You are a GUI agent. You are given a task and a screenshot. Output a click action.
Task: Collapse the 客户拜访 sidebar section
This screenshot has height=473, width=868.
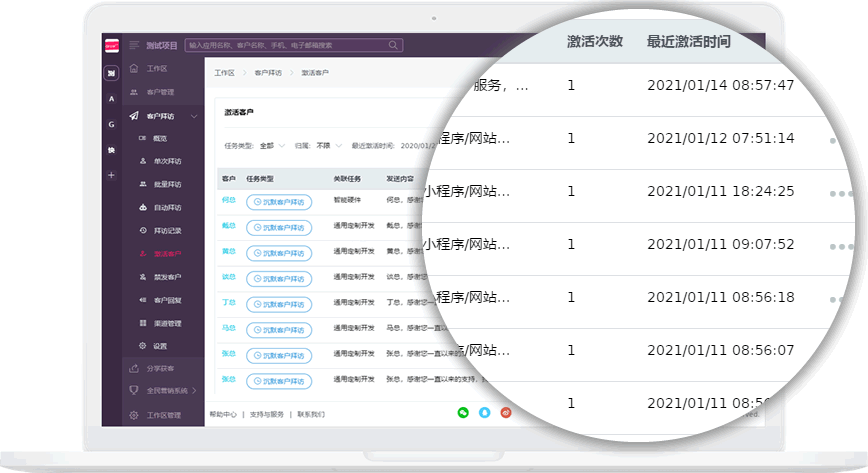coord(193,116)
